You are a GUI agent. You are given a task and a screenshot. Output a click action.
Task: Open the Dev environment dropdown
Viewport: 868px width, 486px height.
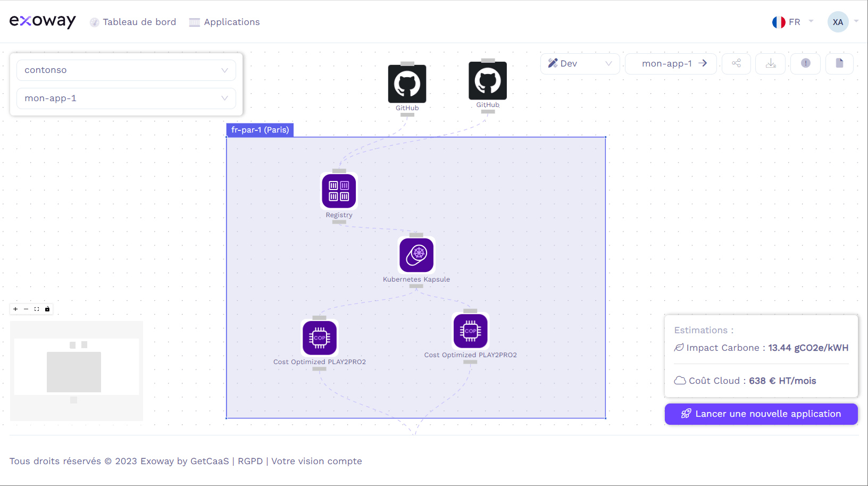[x=580, y=63]
